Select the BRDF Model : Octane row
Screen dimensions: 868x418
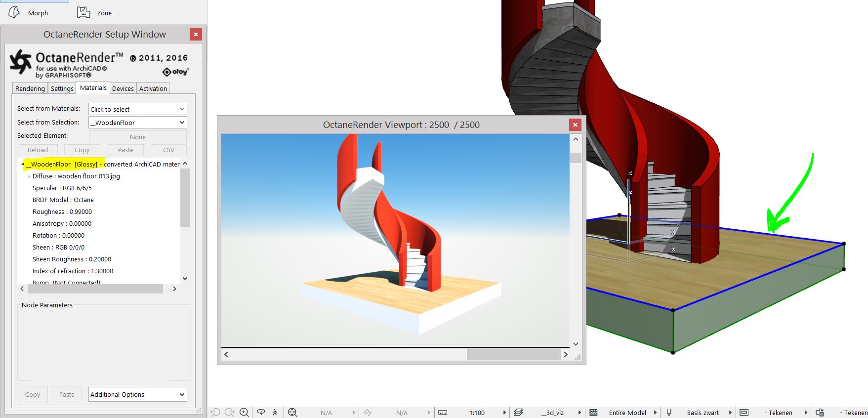click(x=63, y=200)
